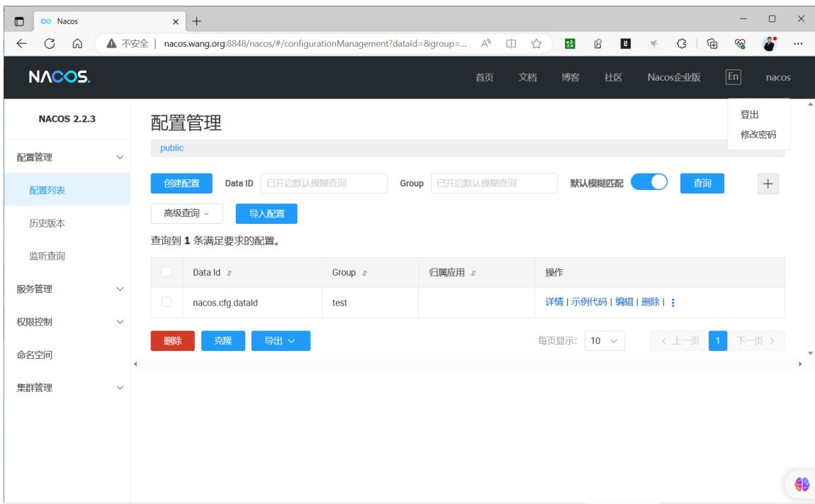Open 详情 for nacos.cfg.dataId
This screenshot has height=504, width=815.
click(x=554, y=302)
